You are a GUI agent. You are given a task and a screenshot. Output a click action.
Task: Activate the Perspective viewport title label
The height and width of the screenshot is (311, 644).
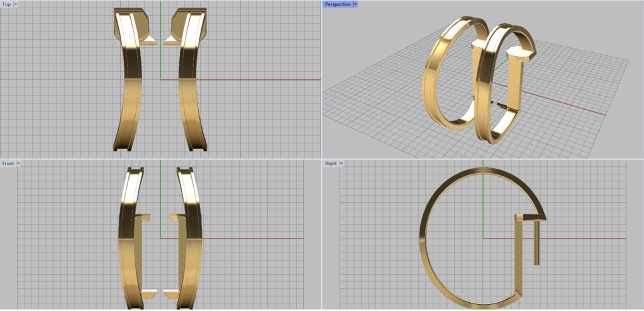pos(338,4)
